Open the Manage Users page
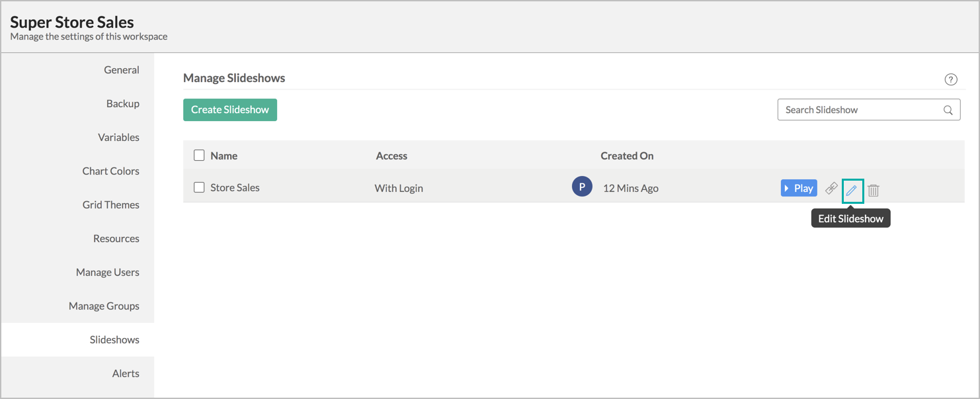This screenshot has width=980, height=399. tap(107, 273)
